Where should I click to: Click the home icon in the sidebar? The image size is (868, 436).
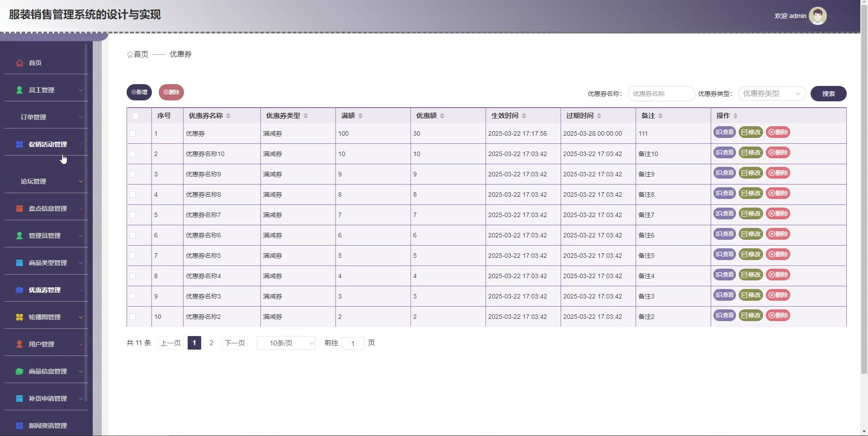(x=19, y=63)
